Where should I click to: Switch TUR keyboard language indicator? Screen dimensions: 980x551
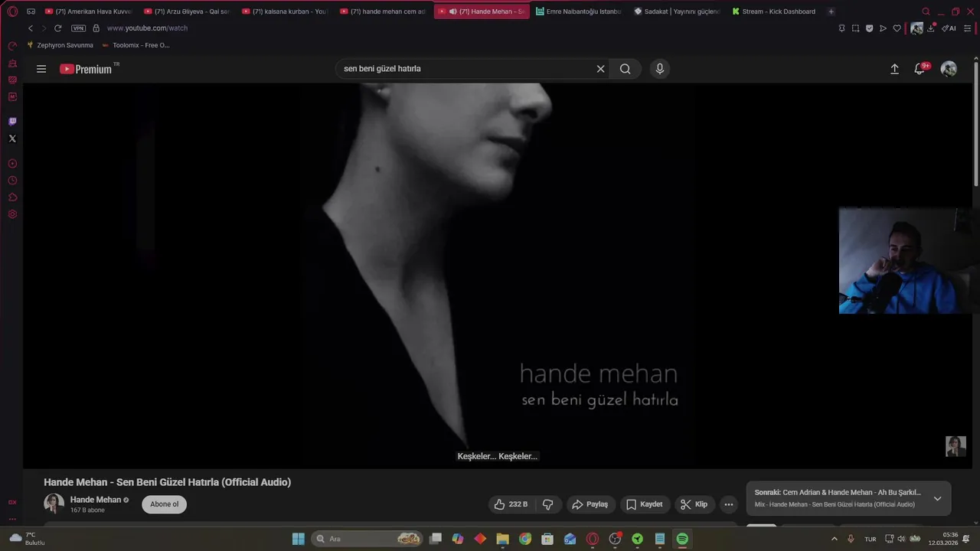(x=871, y=539)
